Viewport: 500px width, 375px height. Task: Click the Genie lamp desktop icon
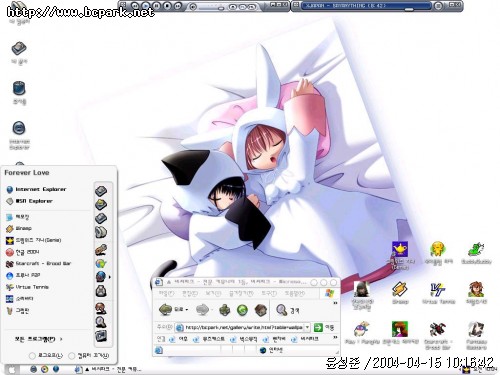[x=400, y=249]
